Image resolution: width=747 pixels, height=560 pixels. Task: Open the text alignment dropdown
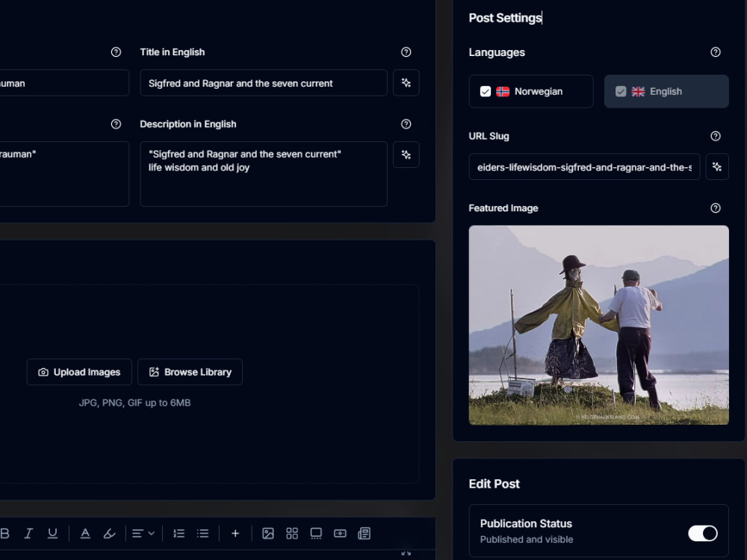click(143, 533)
